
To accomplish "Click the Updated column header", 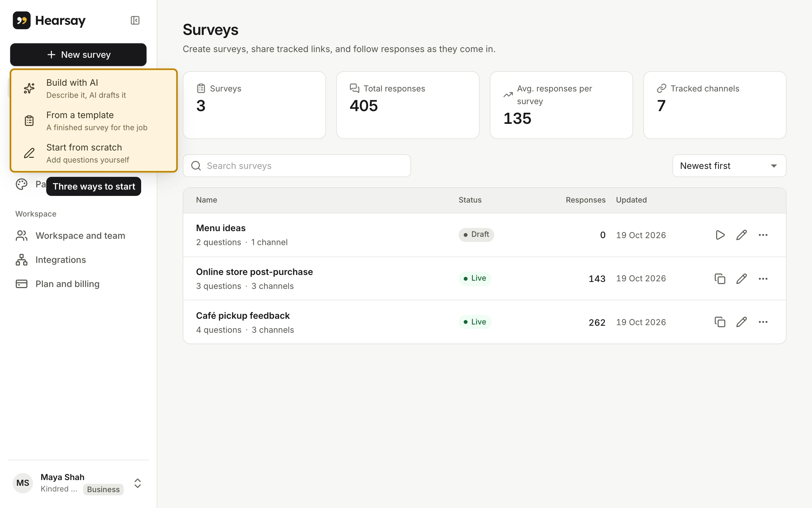I will pyautogui.click(x=631, y=200).
